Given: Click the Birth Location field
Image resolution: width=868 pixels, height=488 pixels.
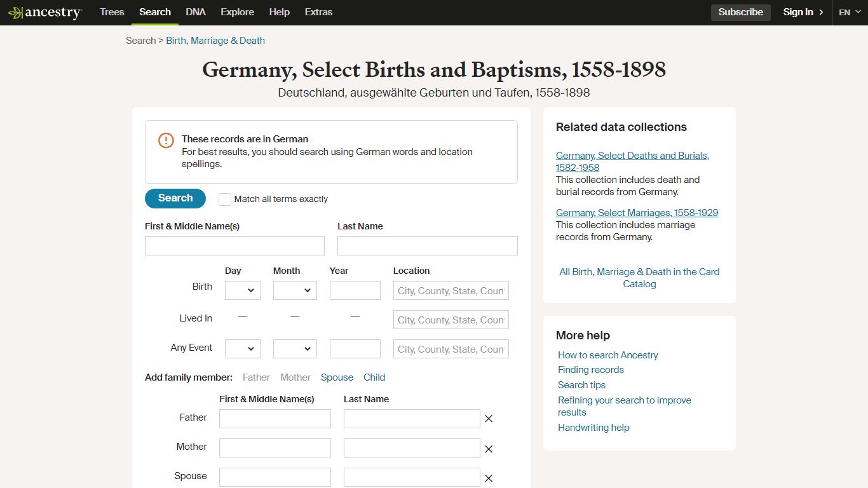Looking at the screenshot, I should [451, 290].
